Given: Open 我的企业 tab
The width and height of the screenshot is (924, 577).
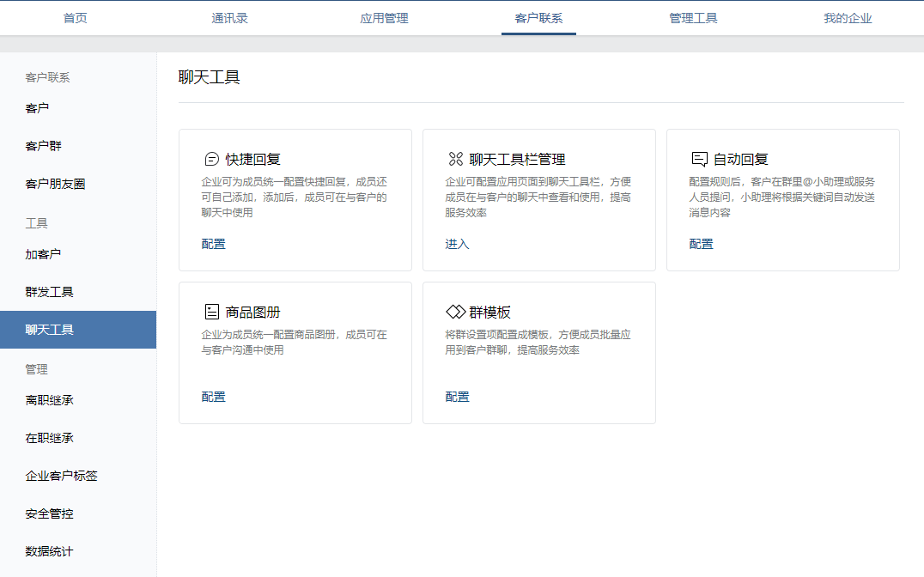Looking at the screenshot, I should click(848, 18).
